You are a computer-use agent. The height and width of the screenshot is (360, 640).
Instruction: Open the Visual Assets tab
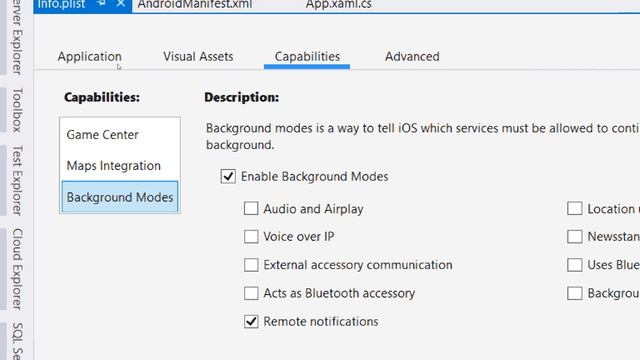tap(198, 56)
